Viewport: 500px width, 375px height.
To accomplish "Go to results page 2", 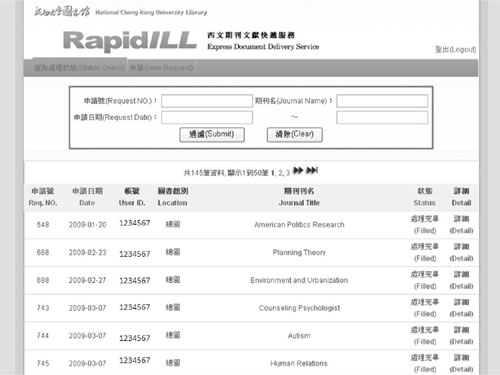I will pyautogui.click(x=281, y=173).
